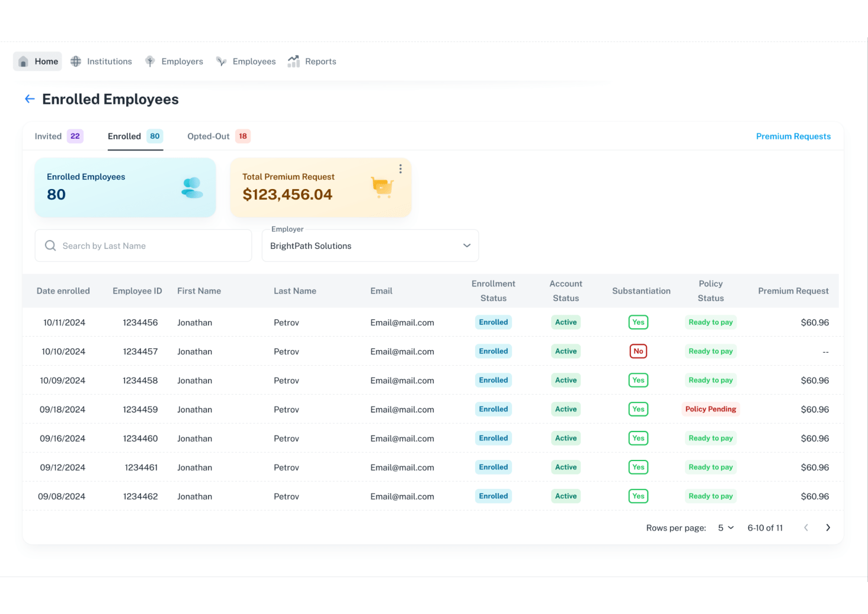Click the Policy Pending status badge
This screenshot has width=868, height=614.
(x=710, y=409)
